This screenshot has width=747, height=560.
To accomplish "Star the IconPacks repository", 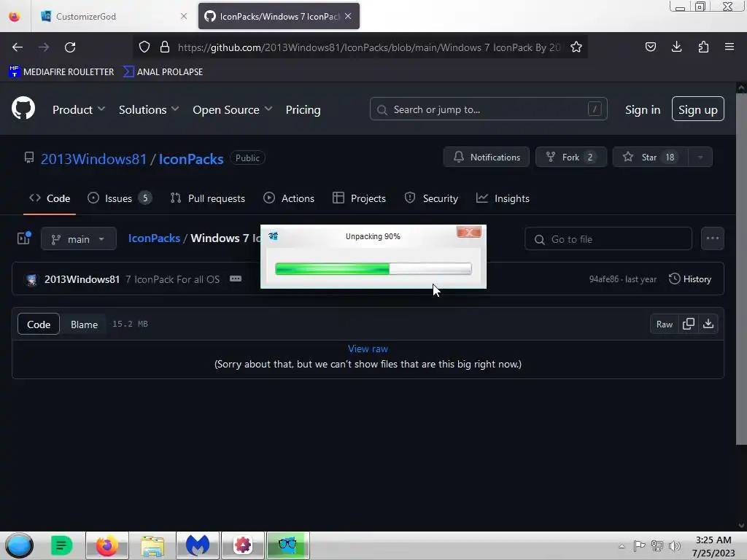I will pos(650,157).
